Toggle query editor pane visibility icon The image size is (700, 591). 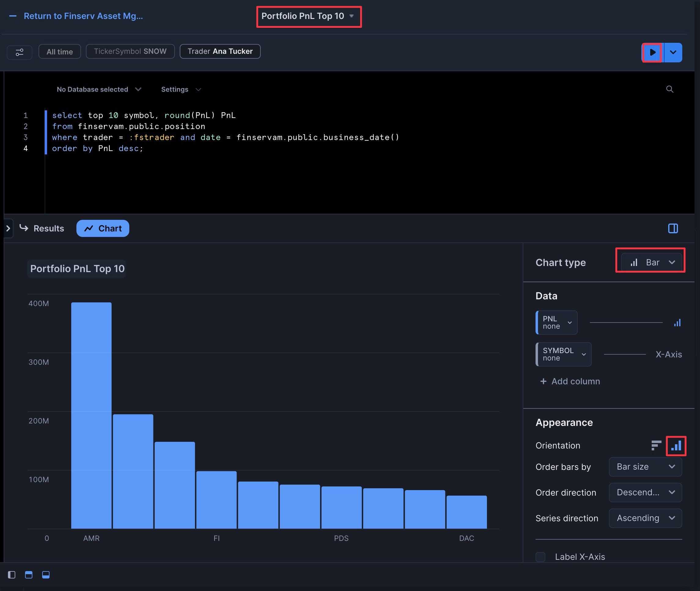[x=29, y=575]
